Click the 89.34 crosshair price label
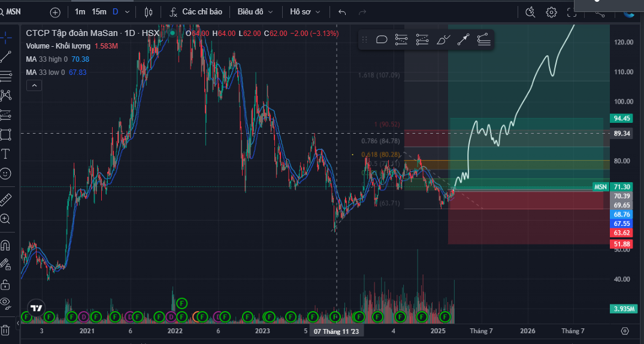 [x=621, y=134]
